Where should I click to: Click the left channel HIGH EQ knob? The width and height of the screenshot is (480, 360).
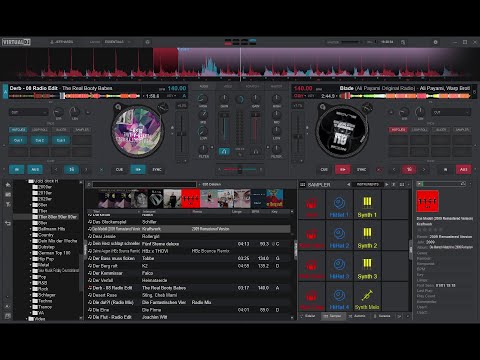click(x=203, y=99)
